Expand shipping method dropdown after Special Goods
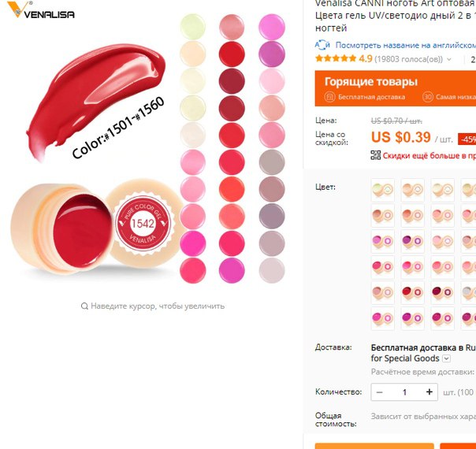 [446, 358]
